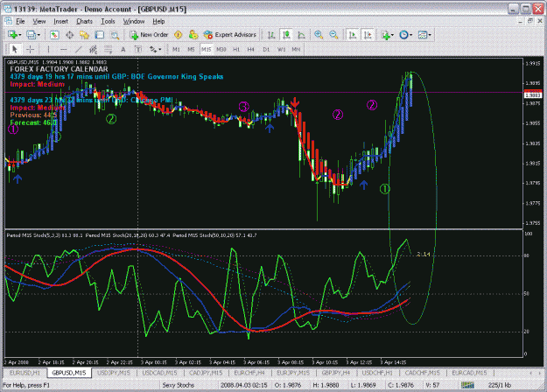Open the File menu

[20, 21]
